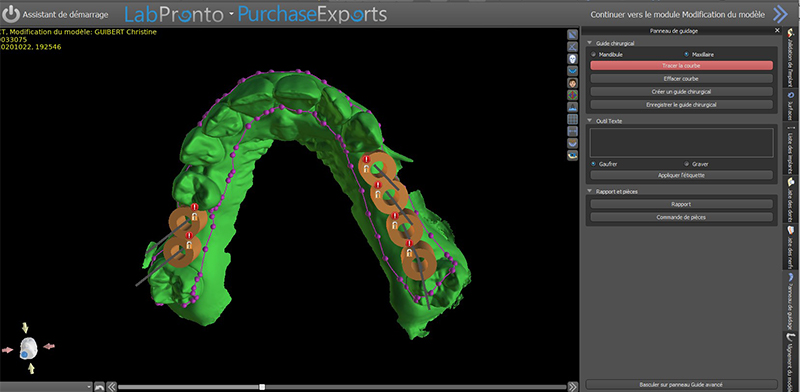Screen dimensions: 800x392
Task: Click the power icon beside Assistant de démarrage
Action: click(11, 15)
